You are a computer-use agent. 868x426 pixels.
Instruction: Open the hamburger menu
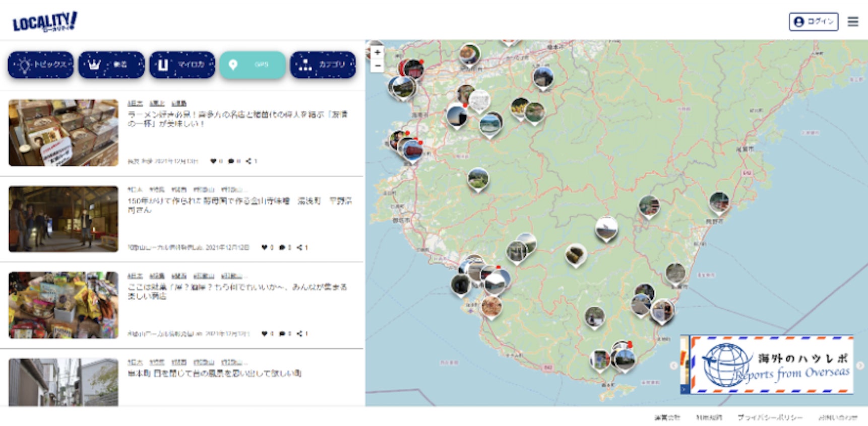[x=852, y=22]
